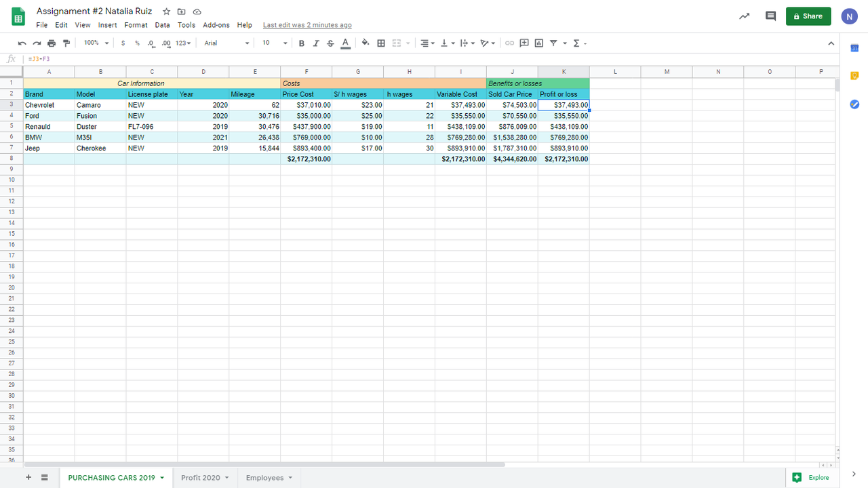Open more number formats 123 menu
Viewport: 868px width, 488px height.
click(183, 43)
